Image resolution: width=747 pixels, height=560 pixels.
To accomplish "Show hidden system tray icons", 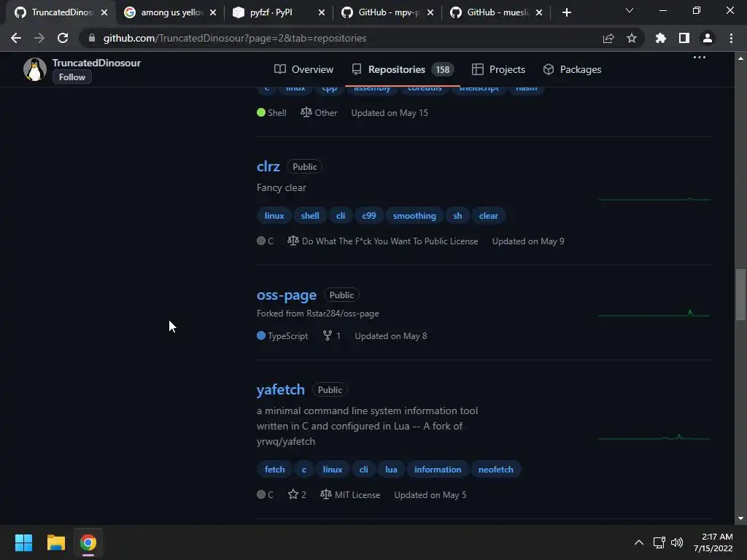I will pos(639,542).
